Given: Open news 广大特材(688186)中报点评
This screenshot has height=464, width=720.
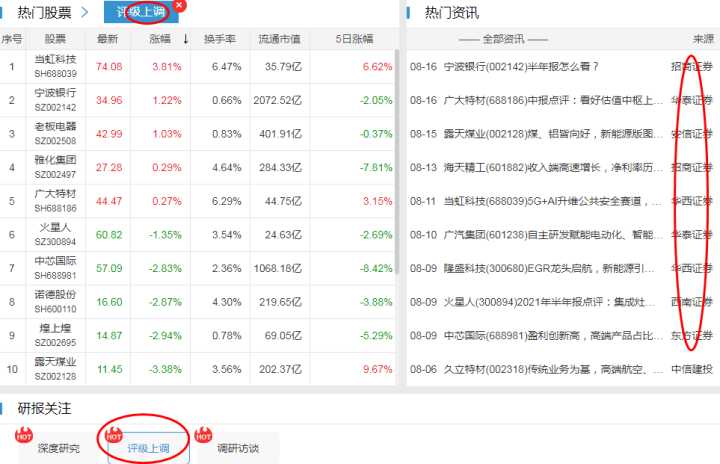Looking at the screenshot, I should point(553,100).
